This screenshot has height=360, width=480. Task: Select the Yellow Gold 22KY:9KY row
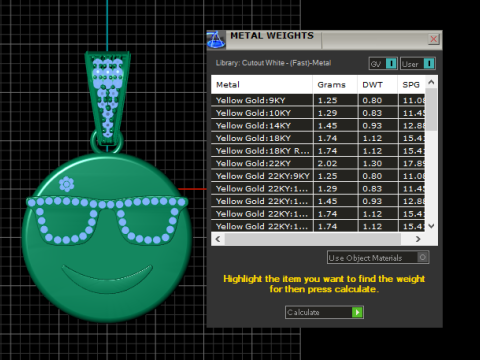[318, 176]
